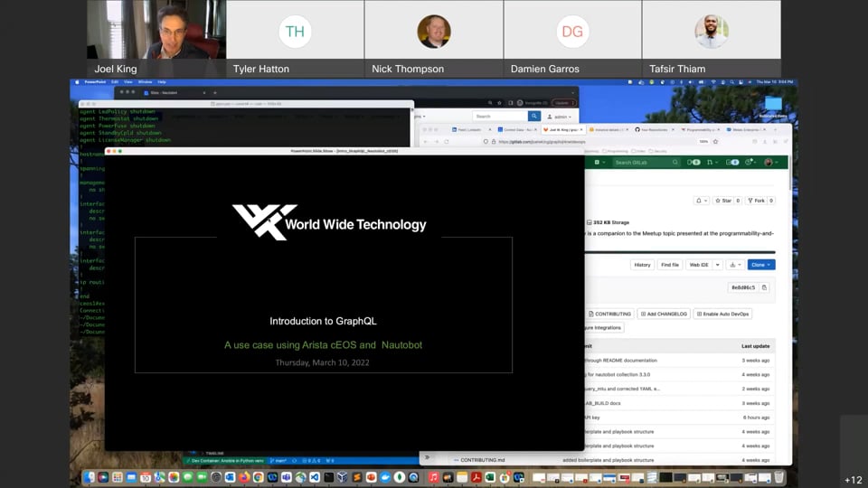Screen dimensions: 868x488
Task: Select Joel King's video tile
Action: pos(156,39)
